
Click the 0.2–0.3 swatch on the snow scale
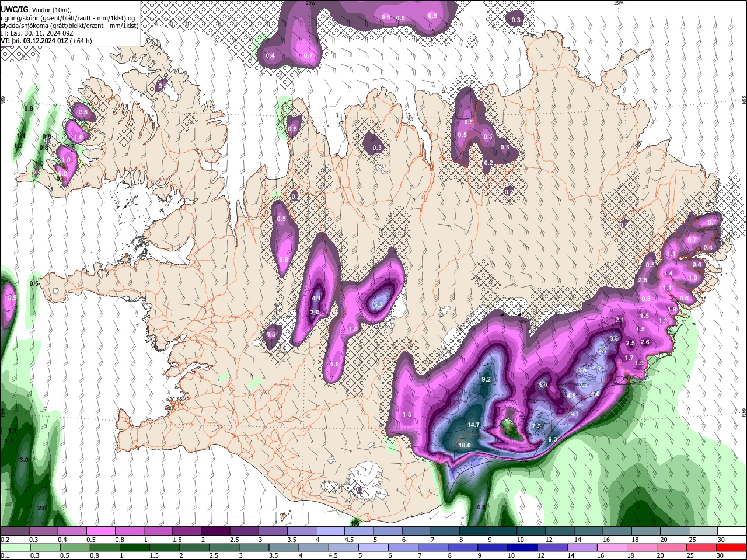tap(15, 531)
